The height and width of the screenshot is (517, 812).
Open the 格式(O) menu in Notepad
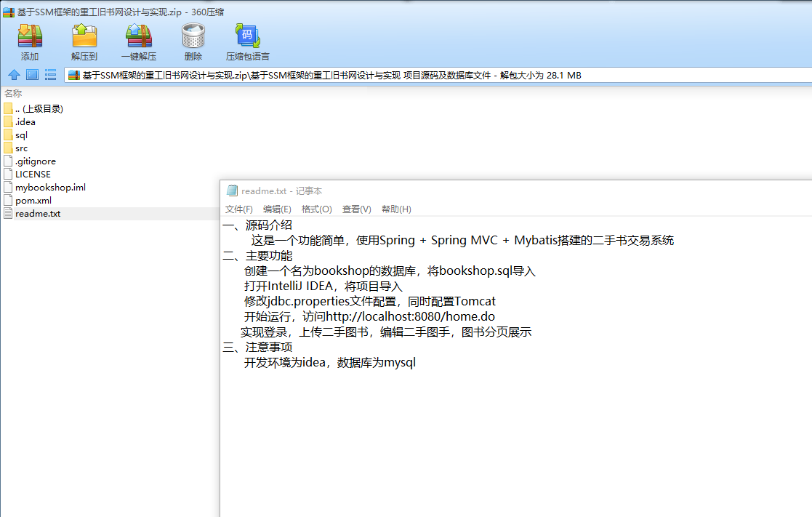coord(316,209)
